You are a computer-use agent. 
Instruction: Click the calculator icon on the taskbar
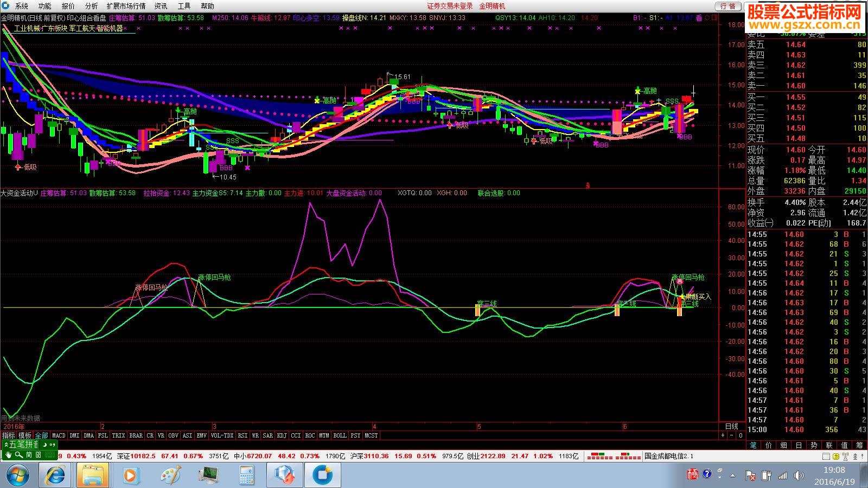point(246,476)
